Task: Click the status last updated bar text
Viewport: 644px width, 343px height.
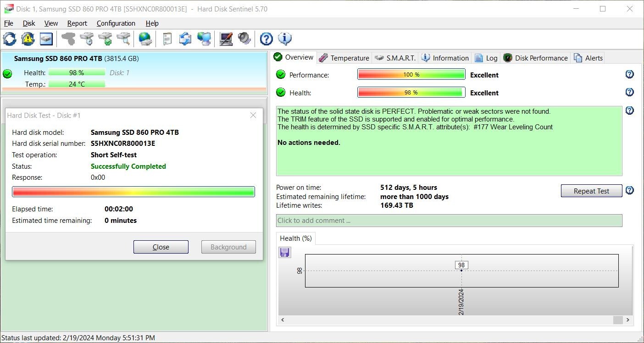Action: point(78,338)
